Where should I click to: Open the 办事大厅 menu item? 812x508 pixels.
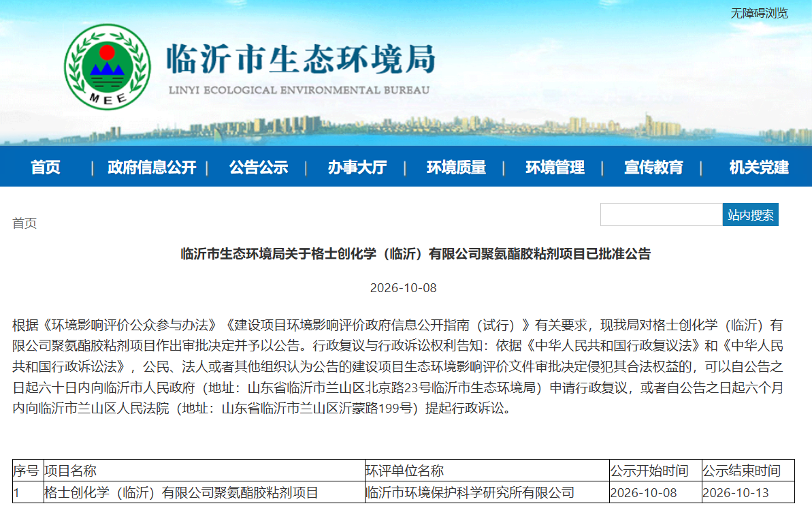click(x=357, y=168)
